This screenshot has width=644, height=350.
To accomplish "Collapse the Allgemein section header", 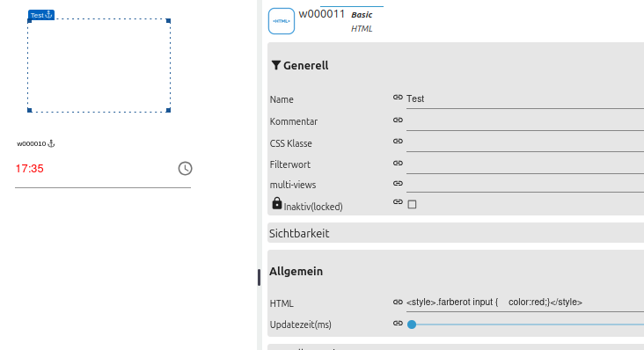I will 296,271.
